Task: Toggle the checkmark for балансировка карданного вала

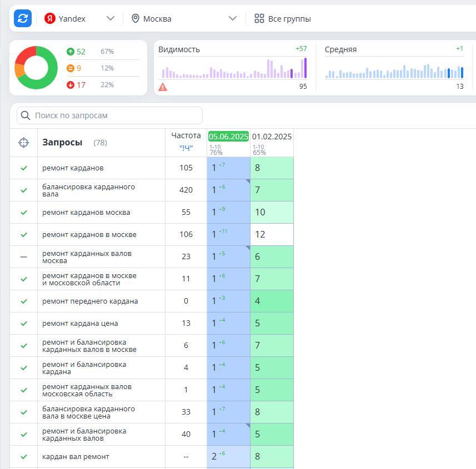Action: [x=24, y=190]
